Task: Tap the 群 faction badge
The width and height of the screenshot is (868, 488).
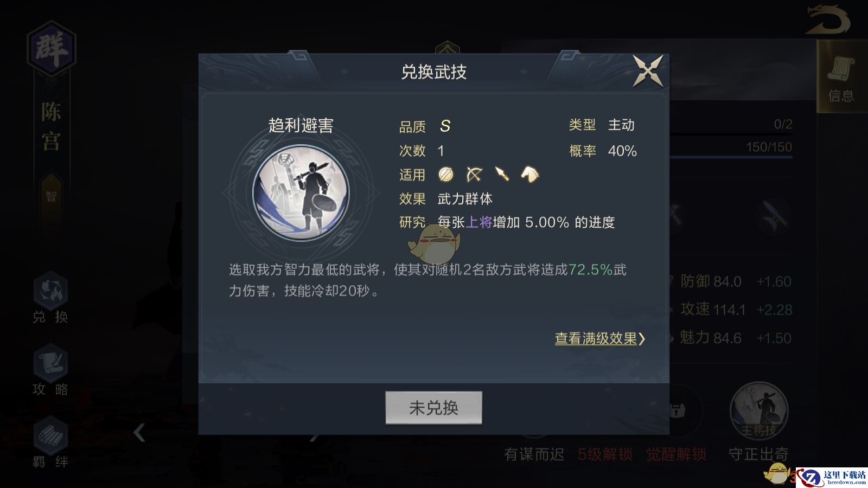Action: [x=52, y=49]
